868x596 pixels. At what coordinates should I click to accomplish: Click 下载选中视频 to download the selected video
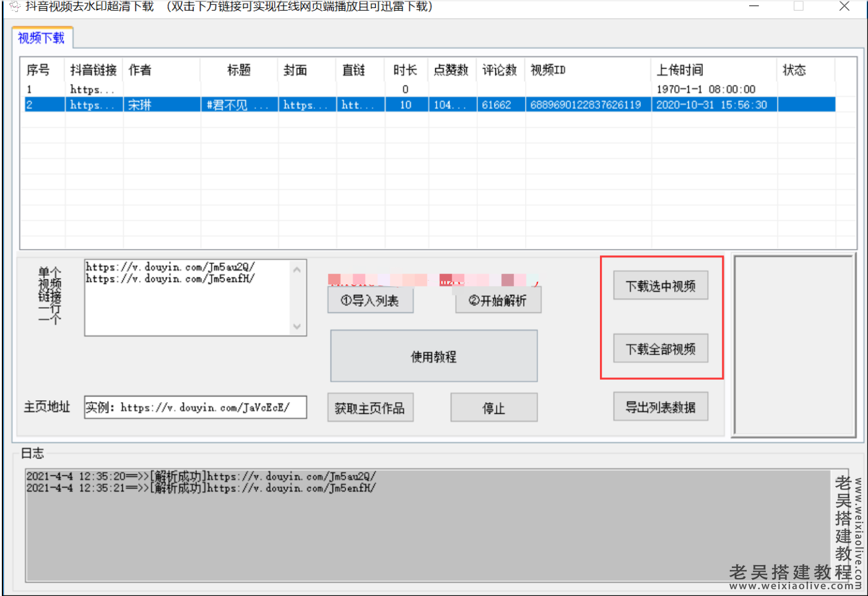click(661, 286)
